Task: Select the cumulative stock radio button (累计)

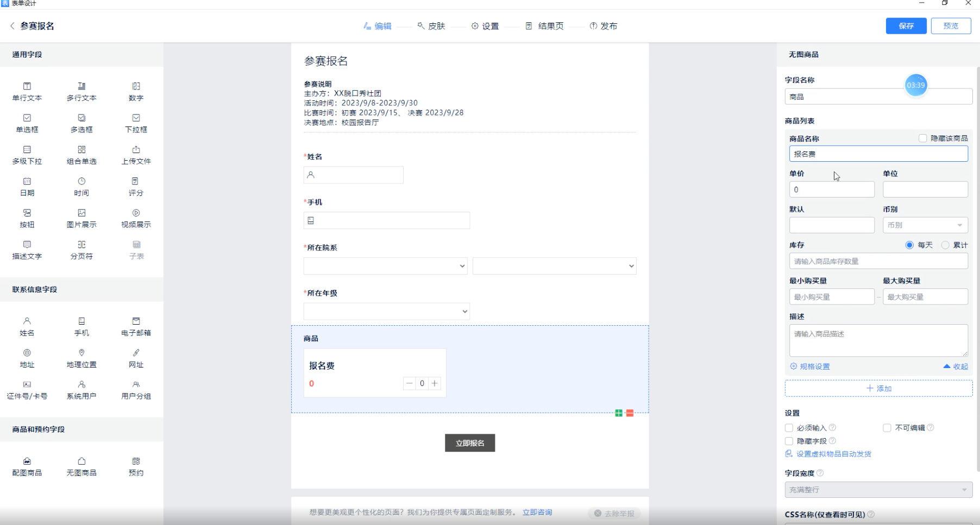Action: pyautogui.click(x=945, y=245)
